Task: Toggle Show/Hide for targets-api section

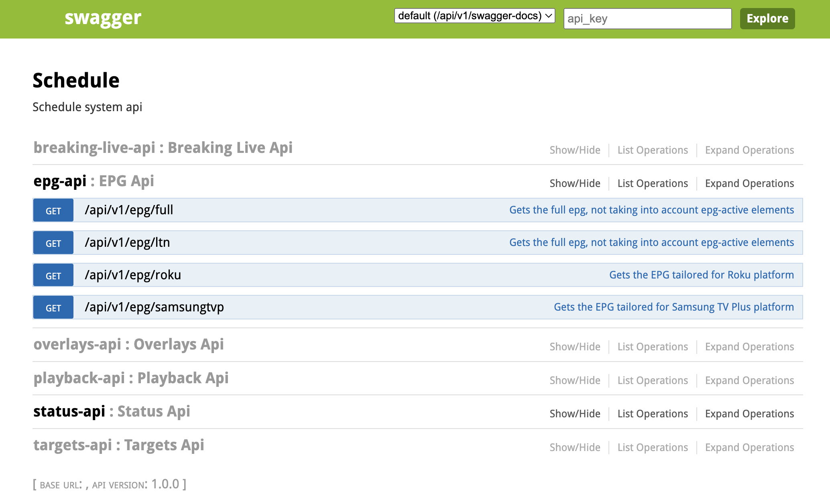Action: click(575, 447)
